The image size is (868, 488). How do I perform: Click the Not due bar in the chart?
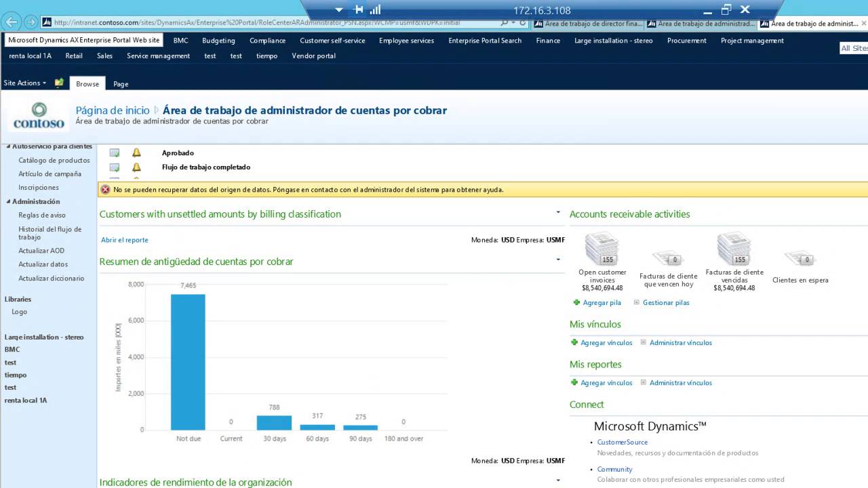click(188, 362)
